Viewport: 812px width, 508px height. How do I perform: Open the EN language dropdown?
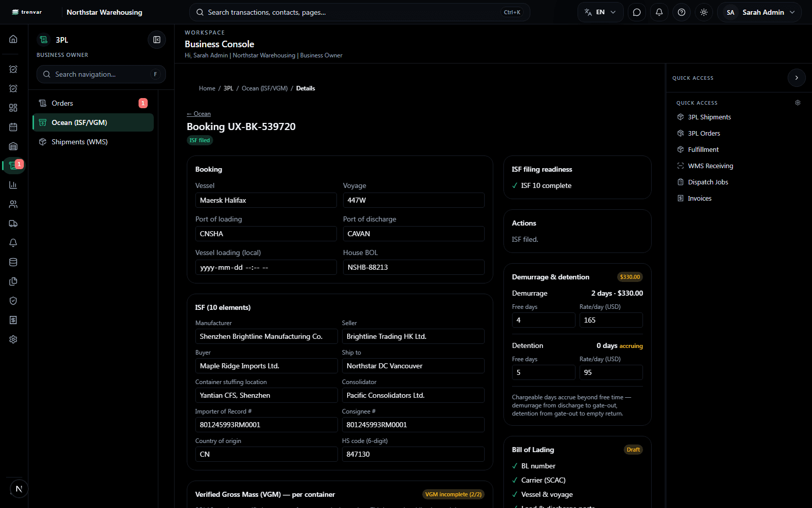600,12
